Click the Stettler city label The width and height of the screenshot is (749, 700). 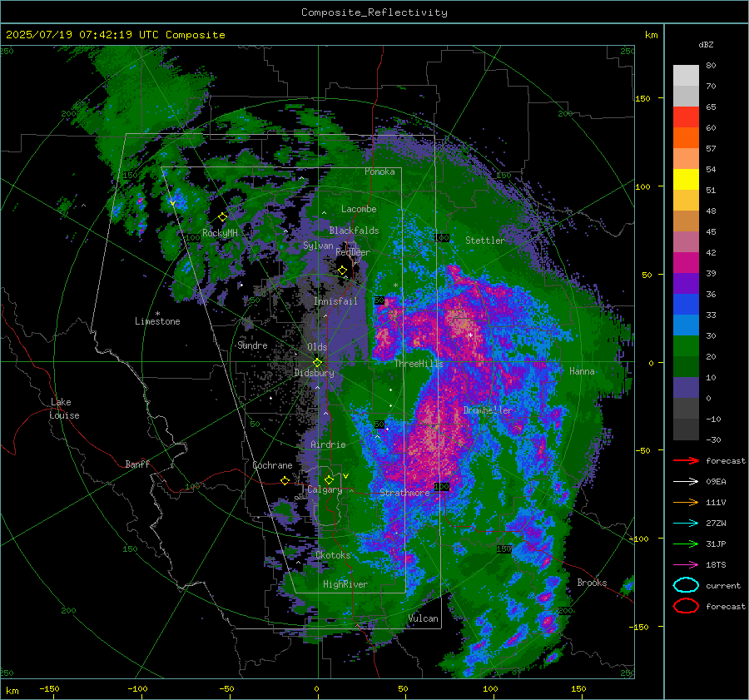pos(485,241)
